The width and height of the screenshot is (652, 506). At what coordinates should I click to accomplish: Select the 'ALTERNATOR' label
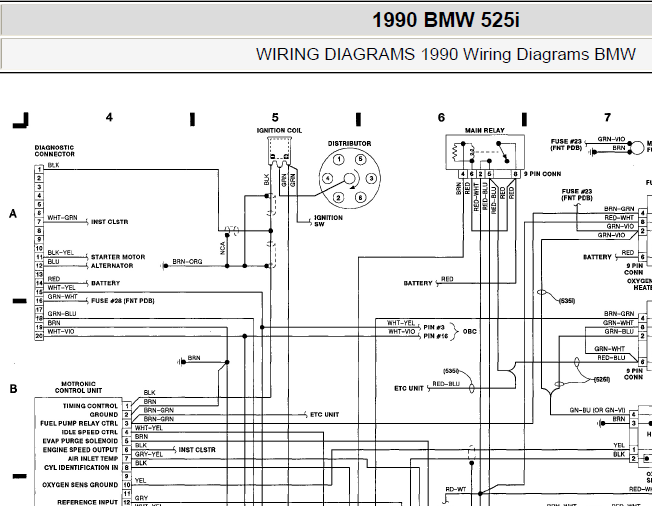point(112,266)
